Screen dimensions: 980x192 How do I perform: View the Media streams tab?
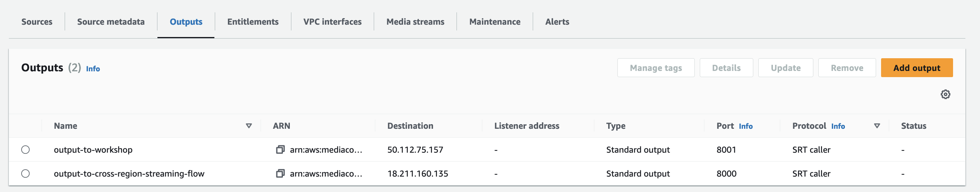pos(415,22)
